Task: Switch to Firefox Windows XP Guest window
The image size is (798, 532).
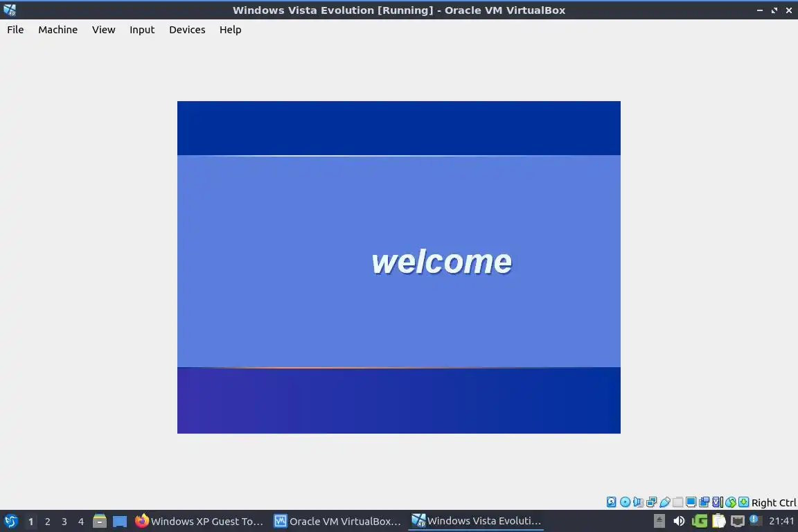Action: tap(199, 521)
